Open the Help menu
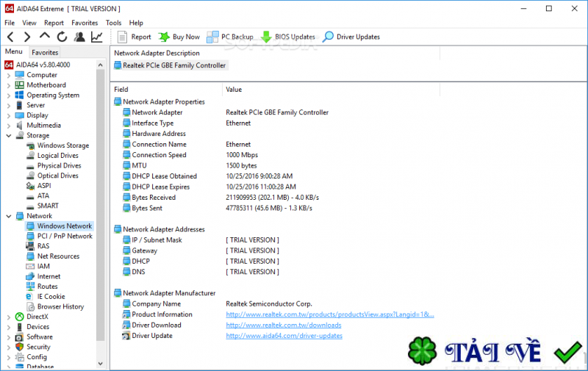This screenshot has height=371, width=588. pyautogui.click(x=136, y=23)
